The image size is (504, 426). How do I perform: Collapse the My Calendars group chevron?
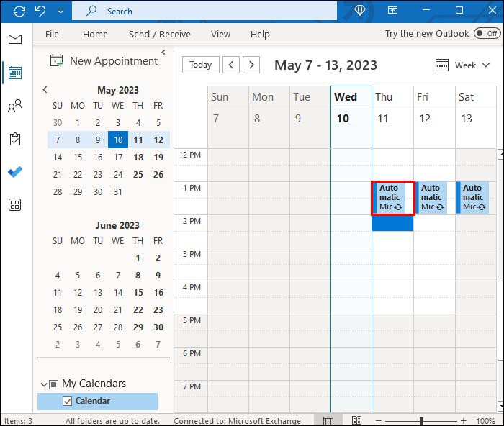(x=44, y=384)
